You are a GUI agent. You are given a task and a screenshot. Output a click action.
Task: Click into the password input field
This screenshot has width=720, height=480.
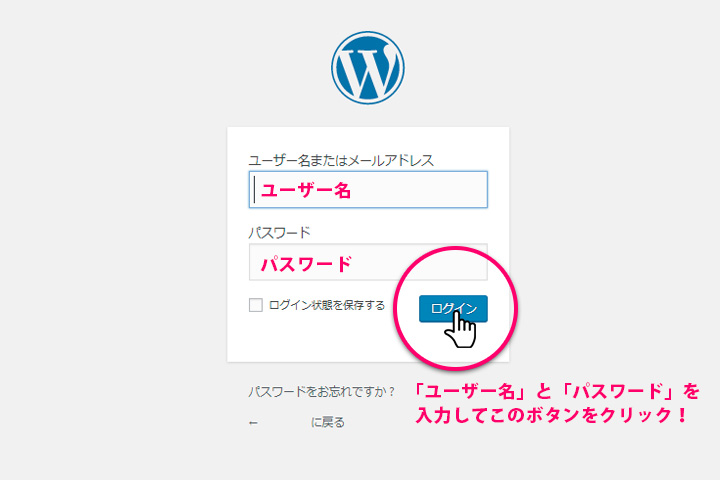[368, 262]
